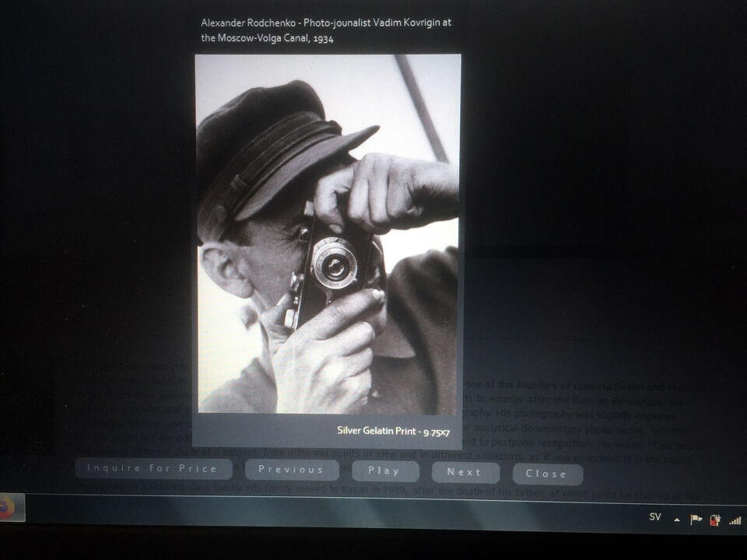Click the photo title caption text

pos(325,30)
